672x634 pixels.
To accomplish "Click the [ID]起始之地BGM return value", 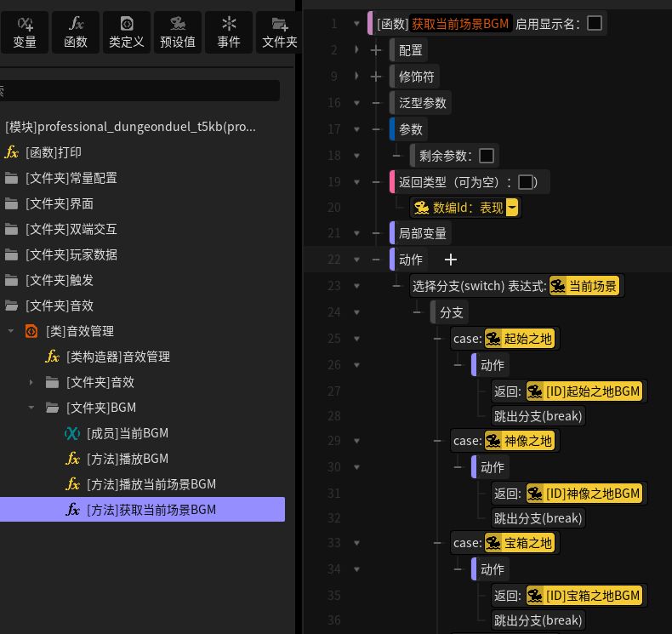I will (584, 391).
